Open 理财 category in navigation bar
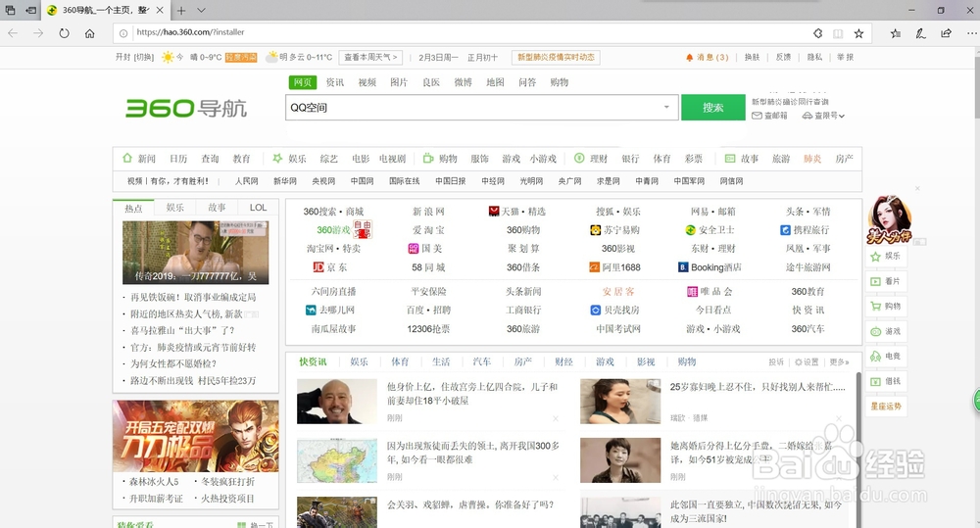980x528 pixels. 598,159
